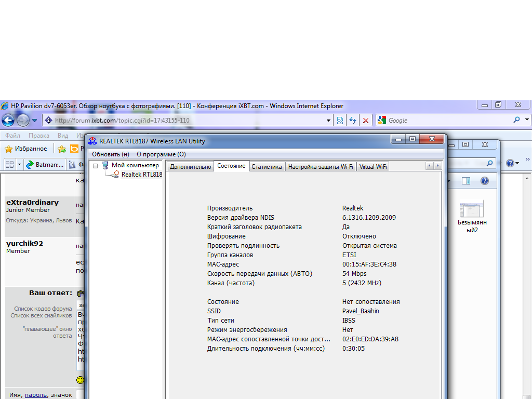This screenshot has width=532, height=399.
Task: Click the preview pane icon in Explorer window
Action: click(466, 181)
